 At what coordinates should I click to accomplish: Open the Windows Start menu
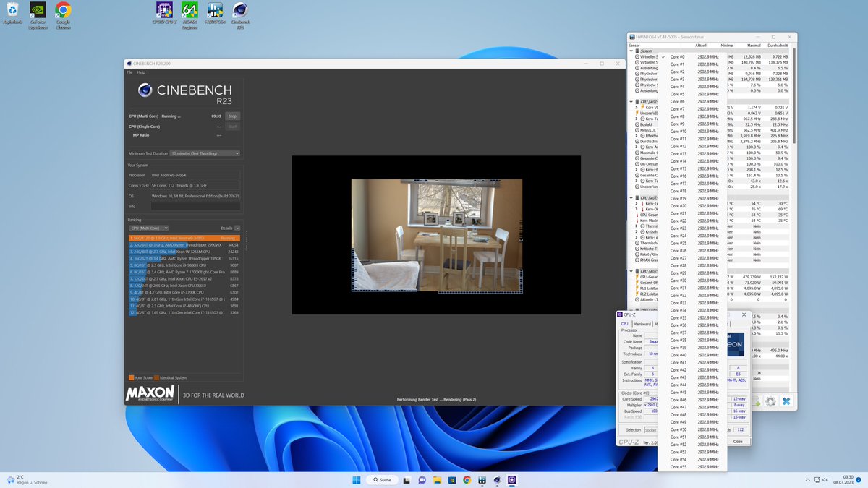(x=357, y=479)
